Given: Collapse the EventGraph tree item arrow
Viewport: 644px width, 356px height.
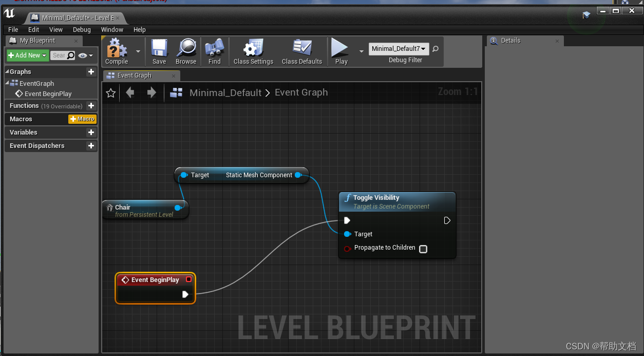Looking at the screenshot, I should point(7,83).
